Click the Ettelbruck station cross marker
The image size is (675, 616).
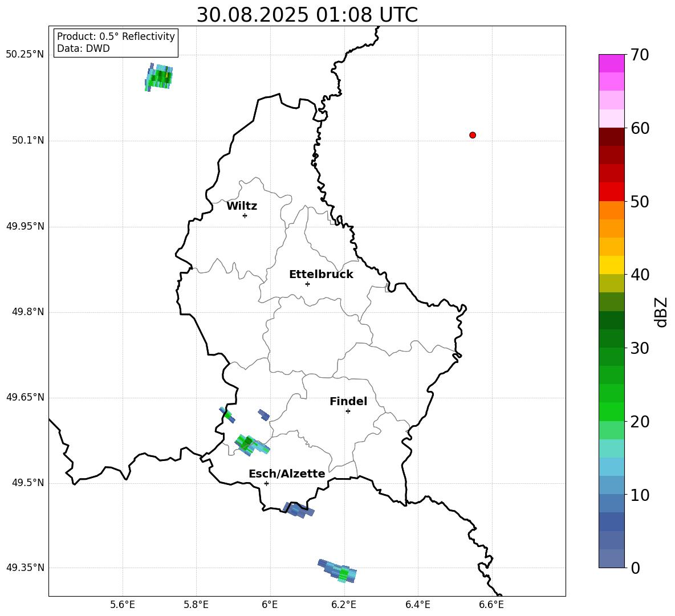tap(307, 284)
